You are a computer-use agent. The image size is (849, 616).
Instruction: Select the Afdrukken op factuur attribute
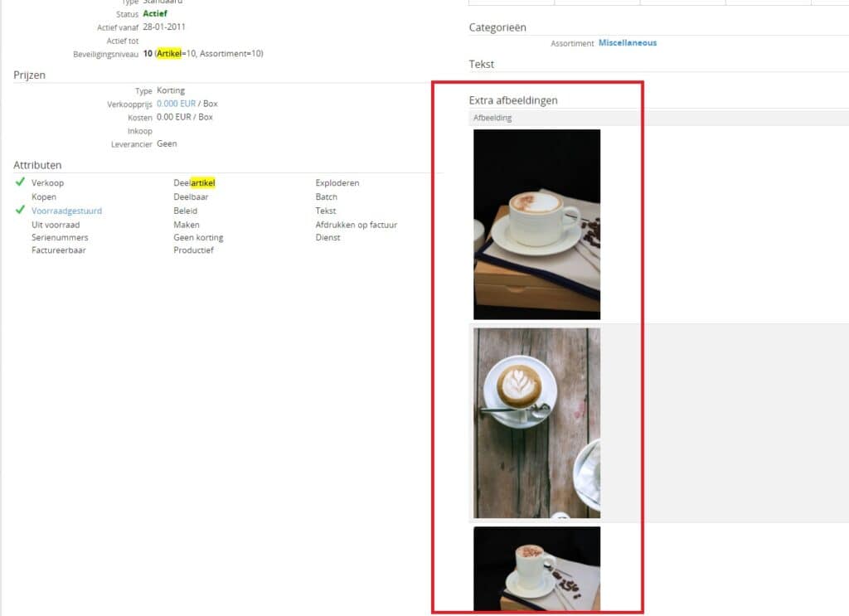[356, 225]
